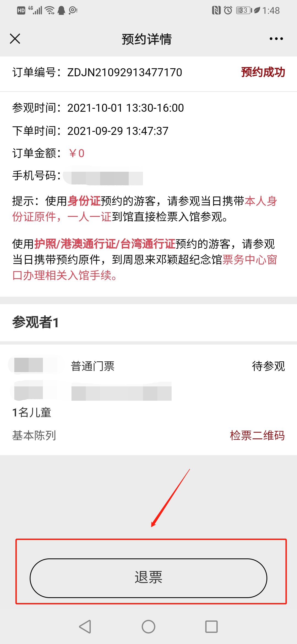Select the order number ZDJN21092913477170
297x644 pixels.
tap(125, 73)
